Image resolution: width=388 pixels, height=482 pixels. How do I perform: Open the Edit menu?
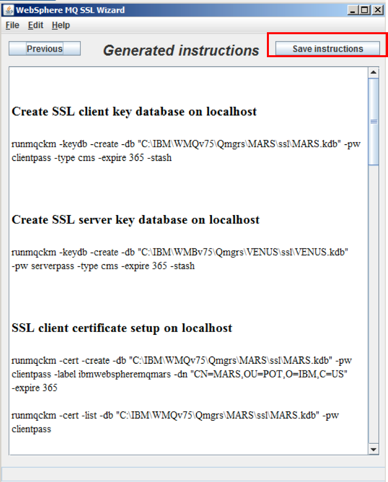(35, 25)
